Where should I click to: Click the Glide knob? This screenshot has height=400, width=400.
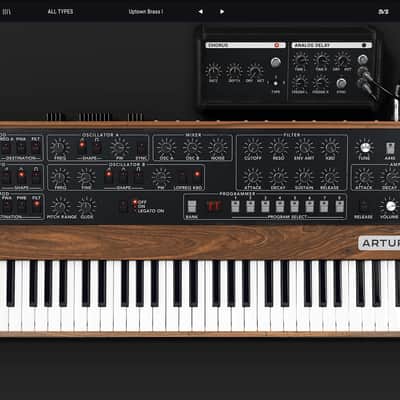click(86, 206)
